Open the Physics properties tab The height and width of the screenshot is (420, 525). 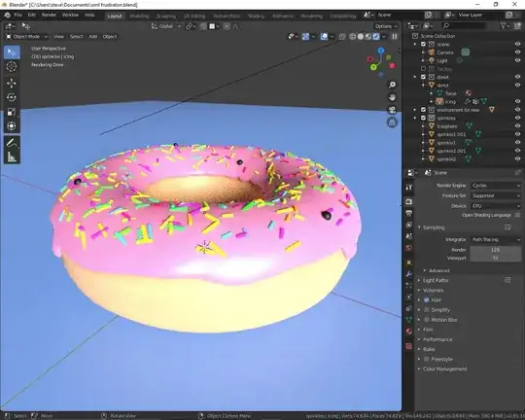tap(408, 297)
